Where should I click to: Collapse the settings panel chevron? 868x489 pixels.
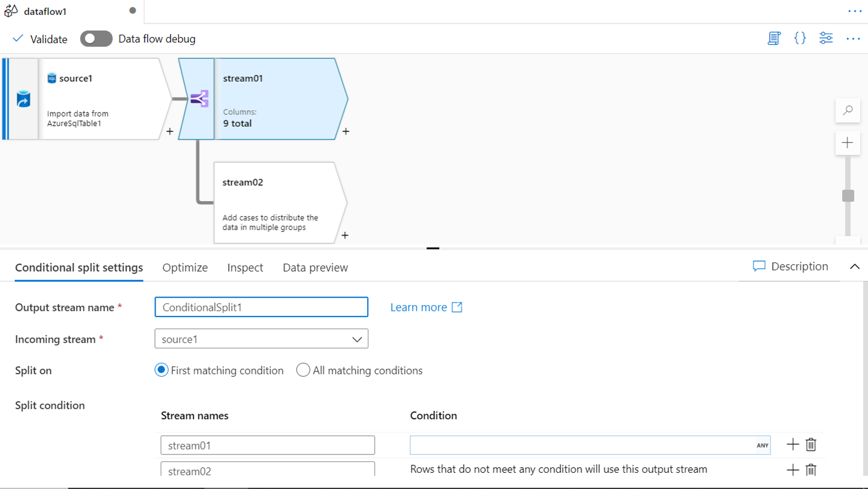[855, 266]
